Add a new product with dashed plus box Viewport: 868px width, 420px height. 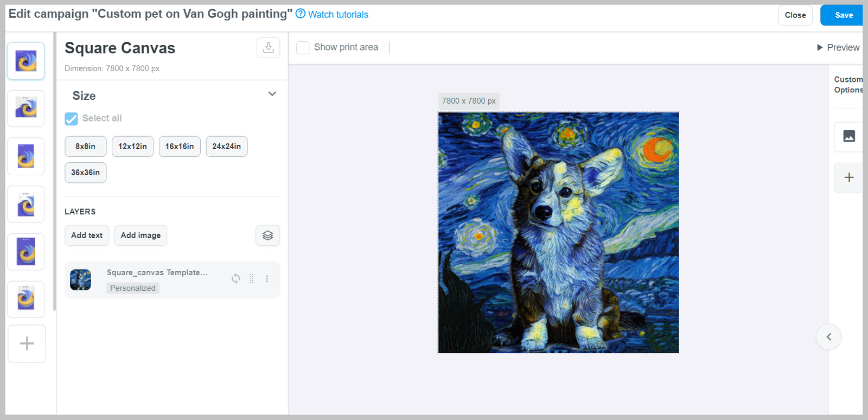point(27,343)
